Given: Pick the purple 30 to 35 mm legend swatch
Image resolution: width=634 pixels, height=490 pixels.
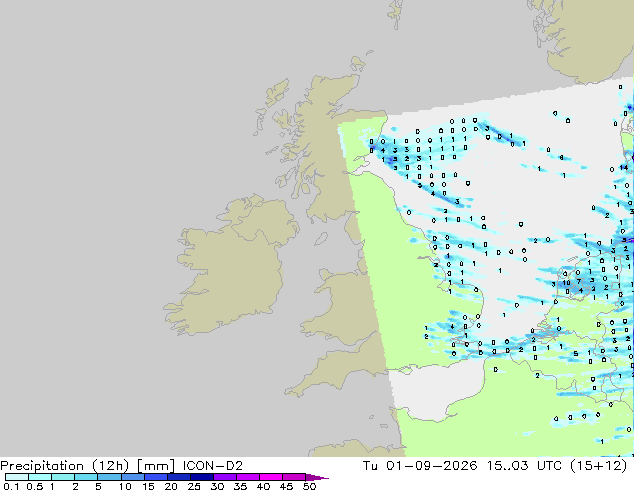Looking at the screenshot, I should (225, 477).
